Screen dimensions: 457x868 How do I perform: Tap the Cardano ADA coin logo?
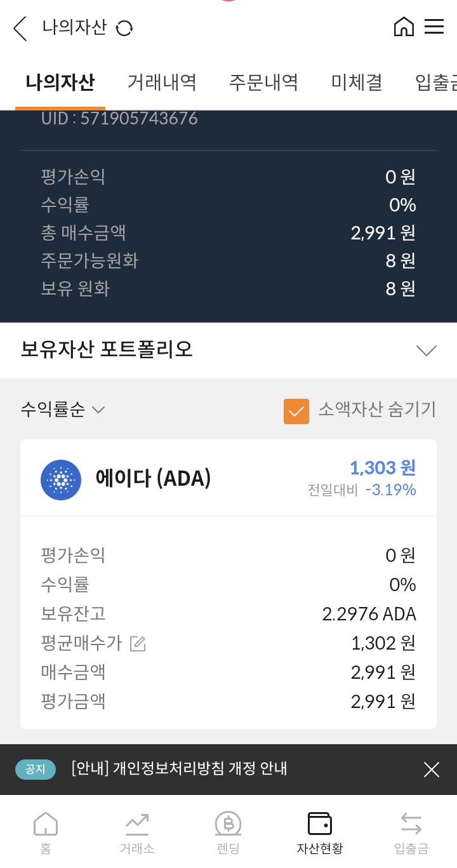point(61,480)
